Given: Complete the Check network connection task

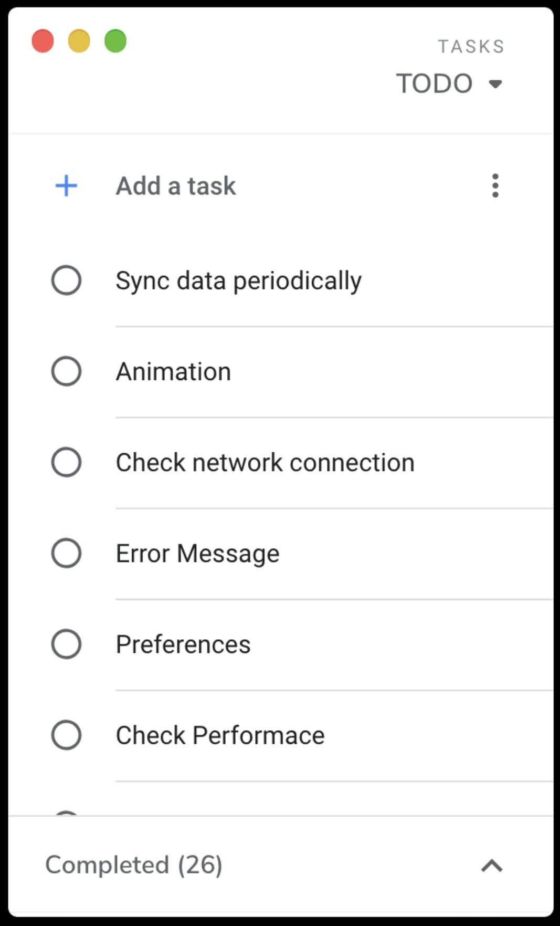Looking at the screenshot, I should [67, 462].
